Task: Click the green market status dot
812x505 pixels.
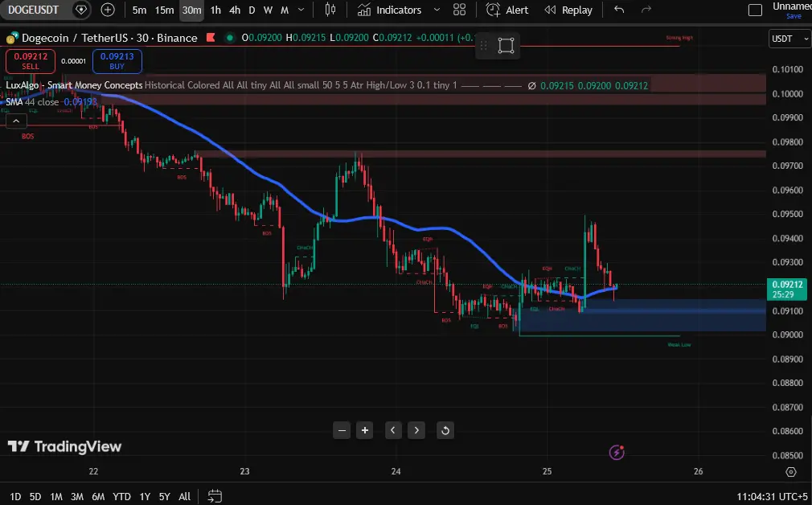Action: pyautogui.click(x=230, y=37)
